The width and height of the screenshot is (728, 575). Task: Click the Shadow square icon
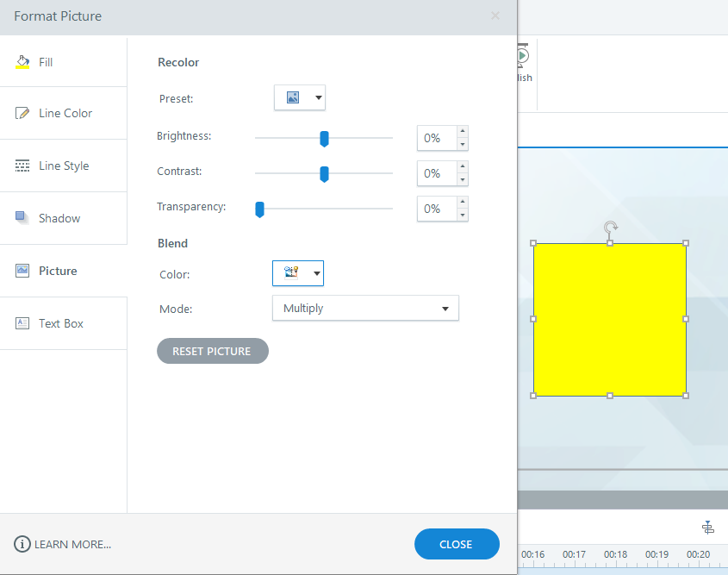coord(21,217)
